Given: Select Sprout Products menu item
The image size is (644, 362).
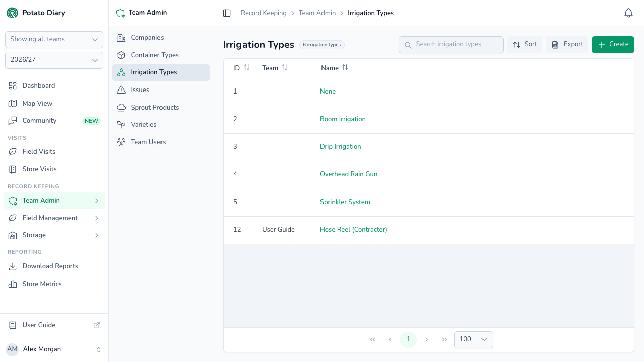Looking at the screenshot, I should pyautogui.click(x=161, y=108).
